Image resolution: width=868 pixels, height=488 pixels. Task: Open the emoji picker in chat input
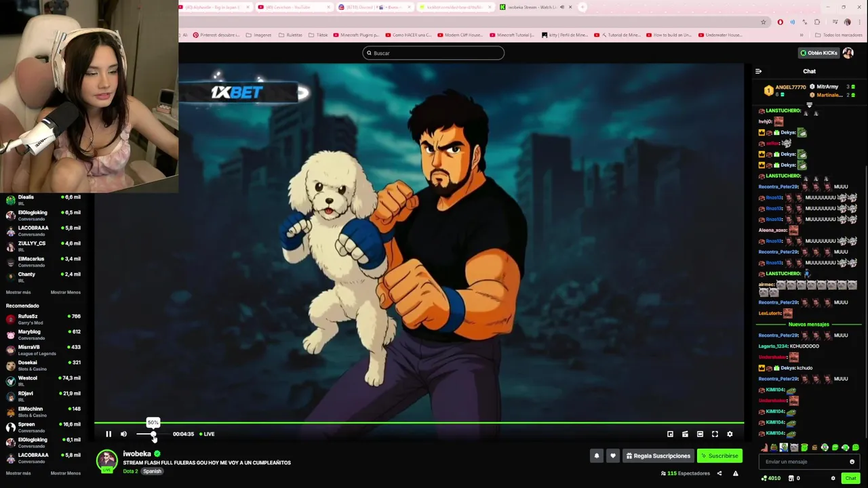pyautogui.click(x=852, y=462)
